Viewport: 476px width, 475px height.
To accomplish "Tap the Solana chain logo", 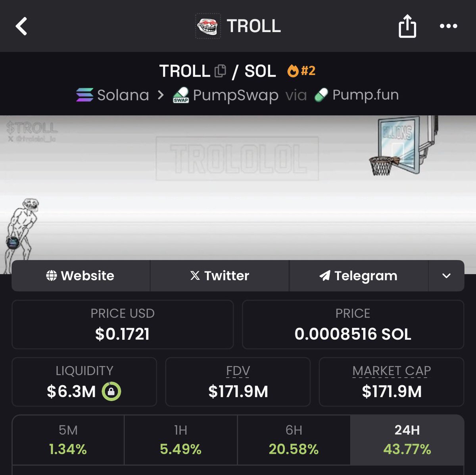I will (84, 95).
